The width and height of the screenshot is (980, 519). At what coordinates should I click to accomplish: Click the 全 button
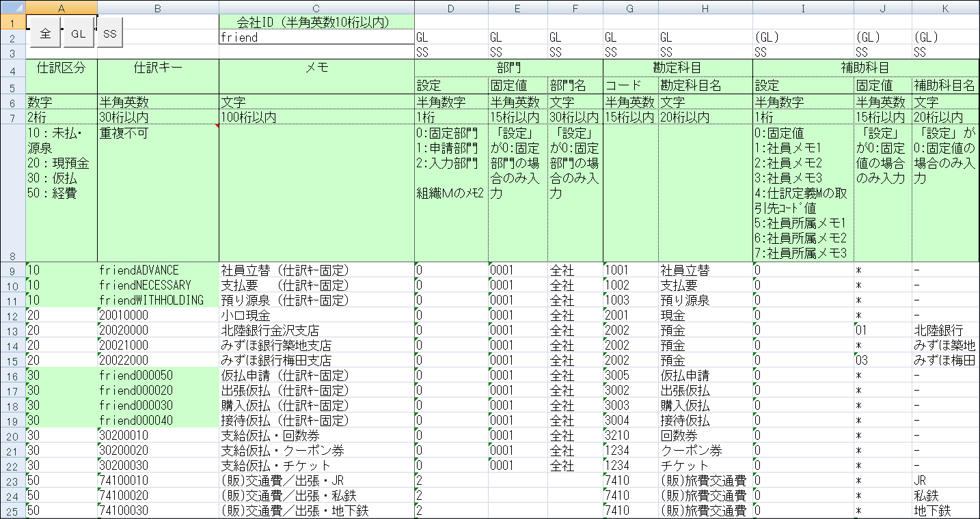pos(45,33)
